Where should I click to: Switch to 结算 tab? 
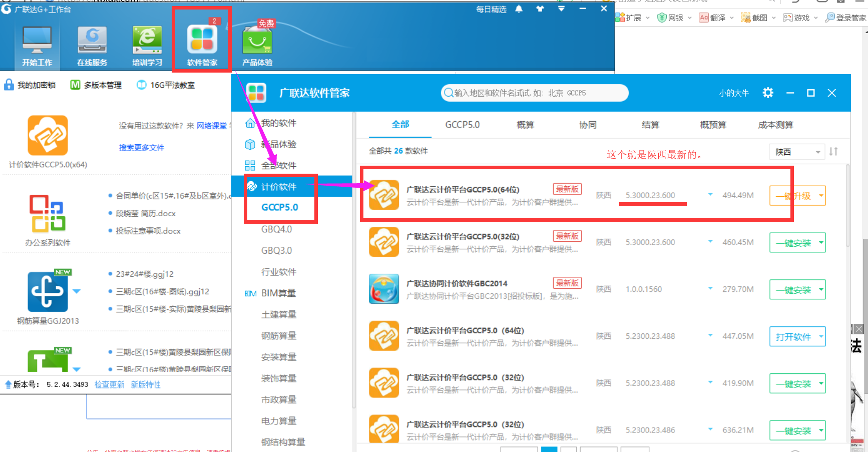[x=650, y=125]
